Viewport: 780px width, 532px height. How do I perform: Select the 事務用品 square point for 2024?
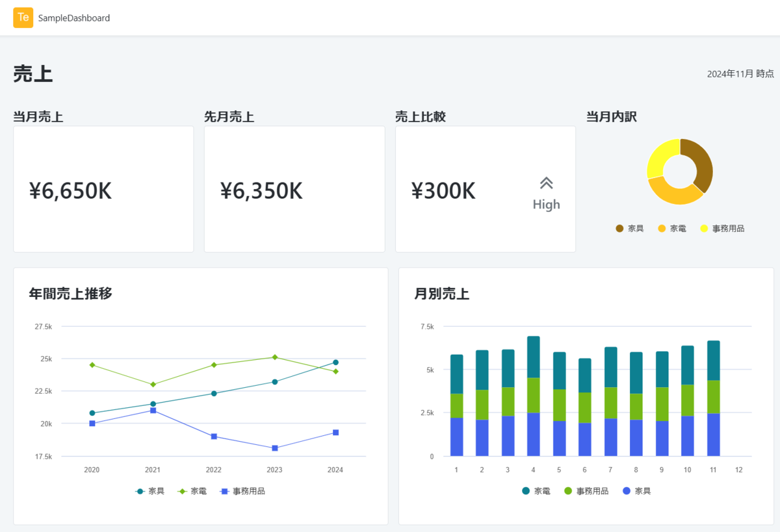[335, 433]
